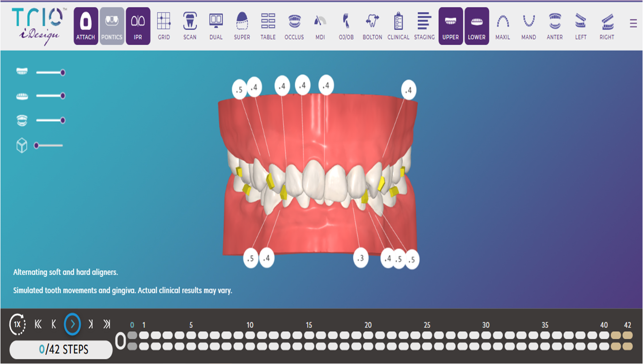Toggle the ATTACH attachments display
Image resolution: width=643 pixels, height=364 pixels.
[x=86, y=26]
